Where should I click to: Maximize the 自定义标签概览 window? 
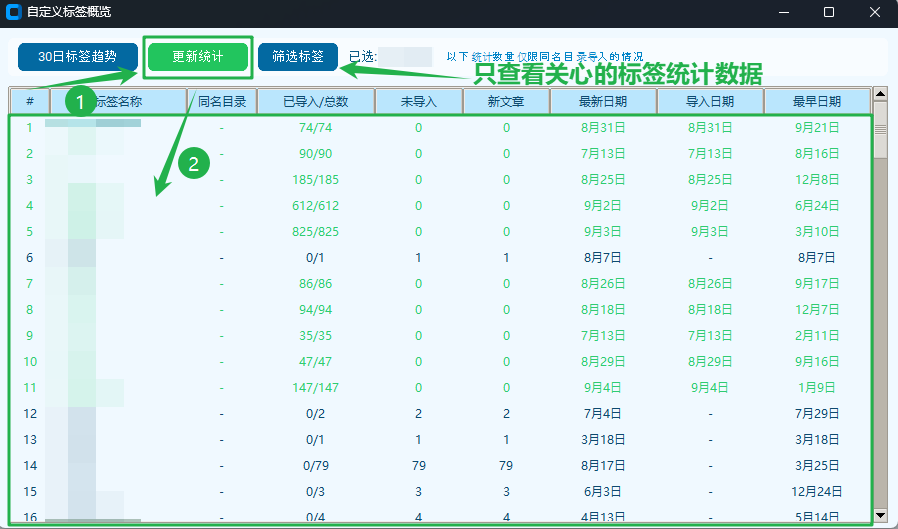pos(829,12)
